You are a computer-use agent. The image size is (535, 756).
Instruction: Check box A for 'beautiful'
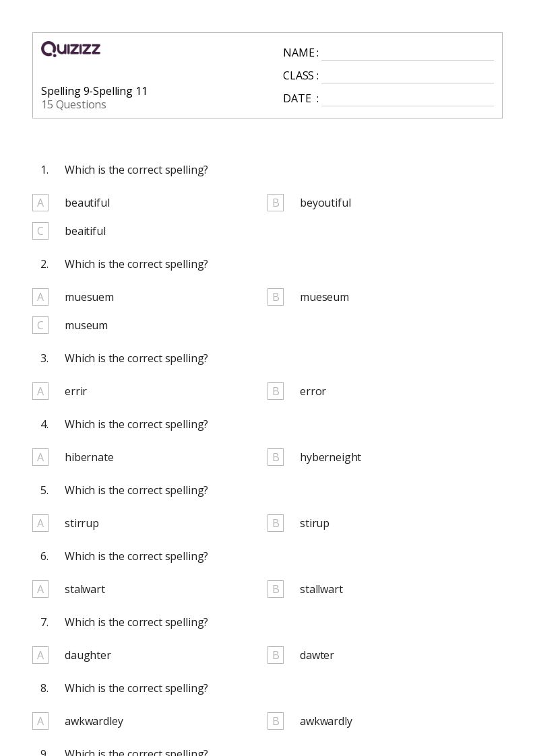(40, 203)
